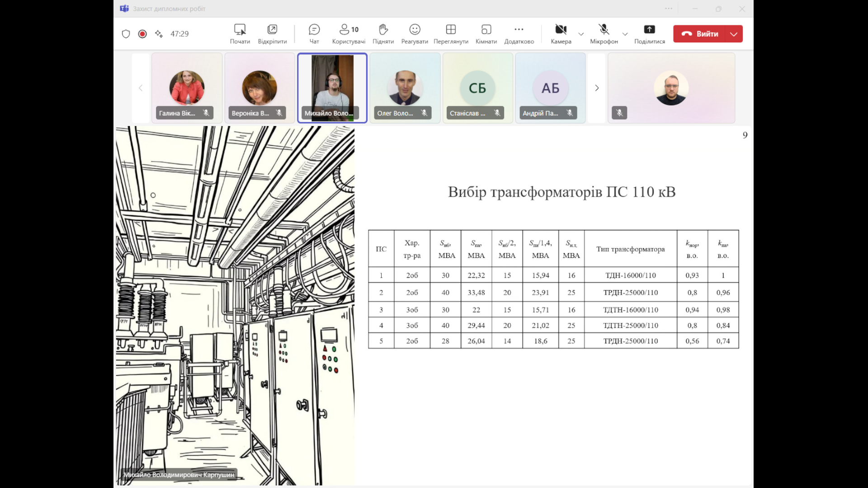Select Олег Воло... participant tile
868x488 pixels.
click(x=405, y=88)
